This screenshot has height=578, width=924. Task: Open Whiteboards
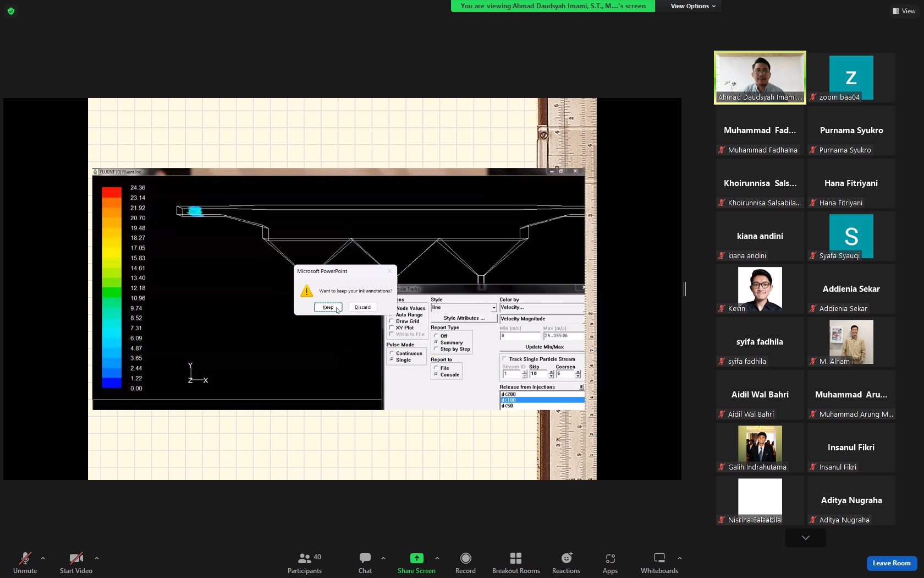coord(659,563)
